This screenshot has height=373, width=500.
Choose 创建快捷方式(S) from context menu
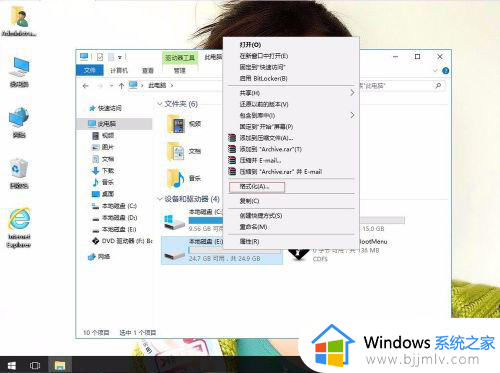pyautogui.click(x=261, y=216)
